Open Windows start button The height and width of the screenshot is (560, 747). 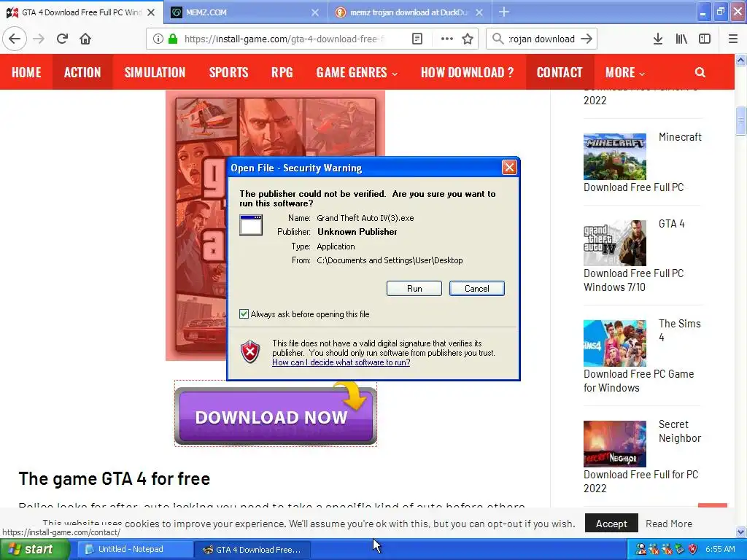click(x=34, y=549)
